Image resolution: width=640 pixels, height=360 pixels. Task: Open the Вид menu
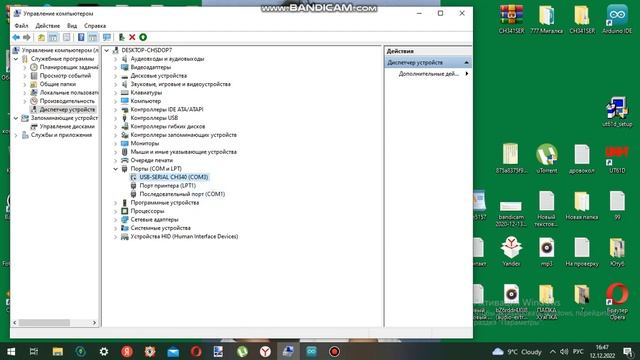pyautogui.click(x=72, y=26)
